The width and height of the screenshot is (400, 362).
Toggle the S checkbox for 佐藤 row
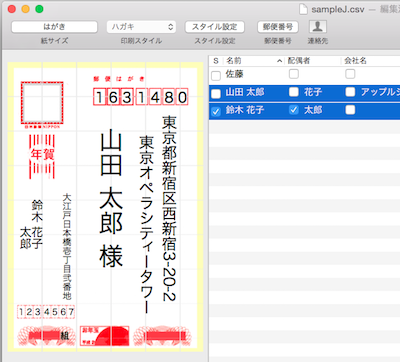tap(216, 76)
